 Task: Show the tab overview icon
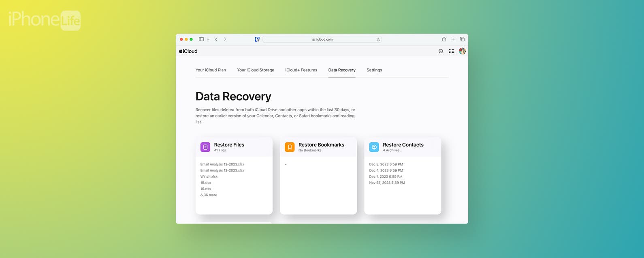tap(462, 39)
